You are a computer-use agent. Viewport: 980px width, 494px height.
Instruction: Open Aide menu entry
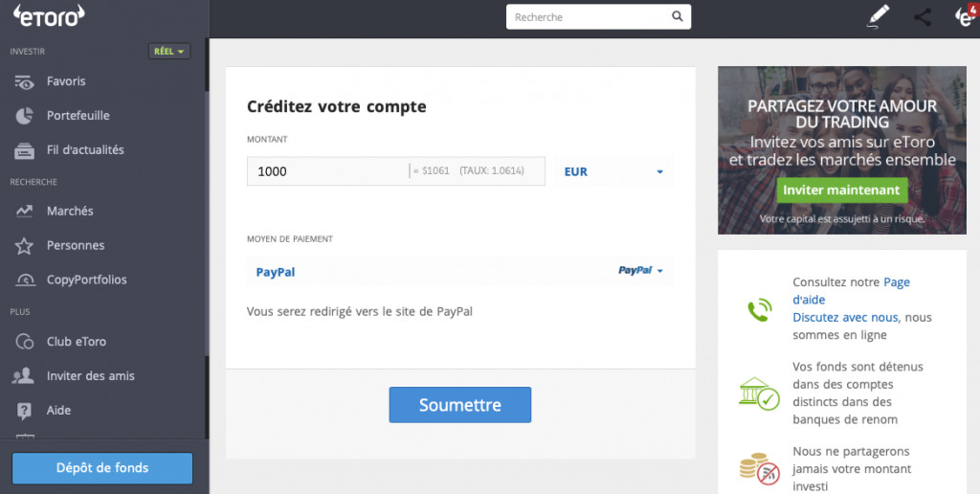click(58, 410)
